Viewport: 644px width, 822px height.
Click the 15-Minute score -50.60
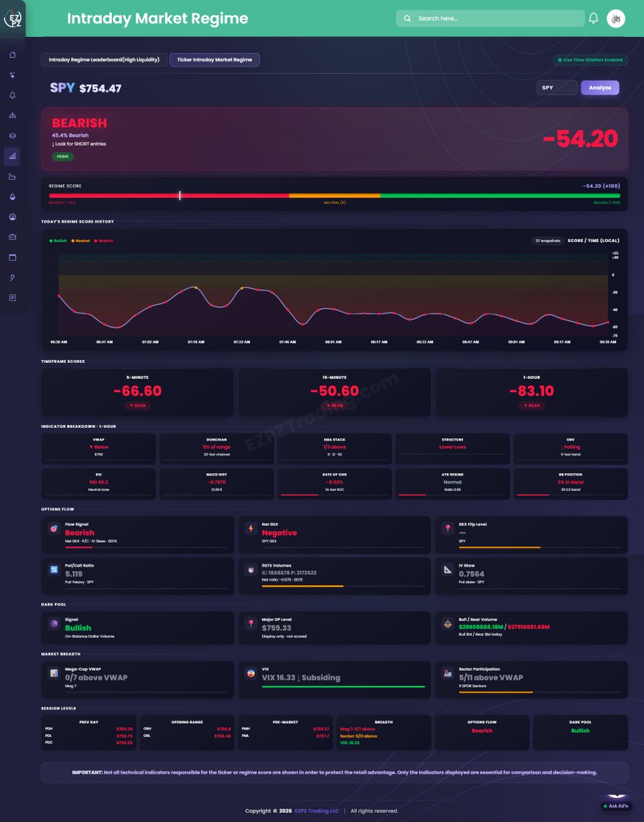coord(334,391)
